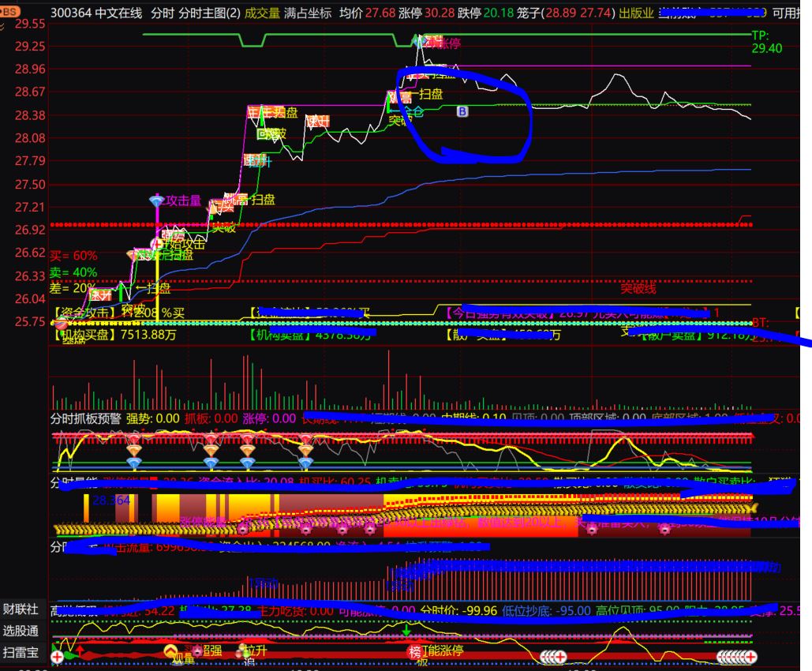Click the 28.364 value in energy panel
This screenshot has width=812, height=671.
tap(111, 500)
